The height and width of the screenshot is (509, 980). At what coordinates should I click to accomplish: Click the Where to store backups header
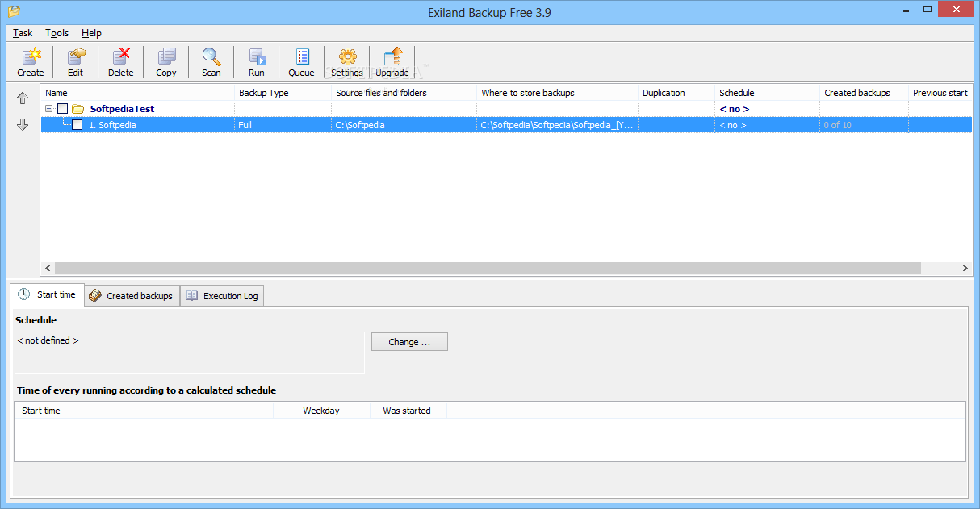point(557,93)
